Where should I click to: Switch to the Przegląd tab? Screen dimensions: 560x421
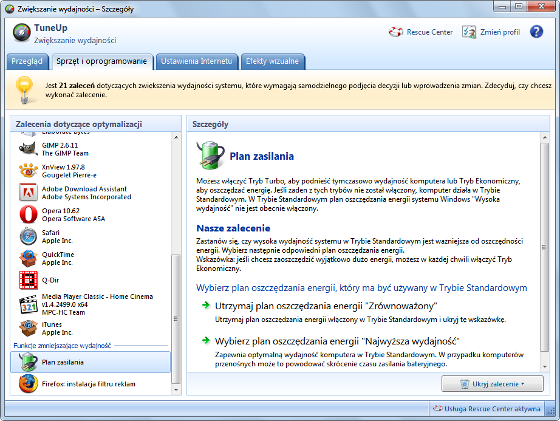(27, 61)
